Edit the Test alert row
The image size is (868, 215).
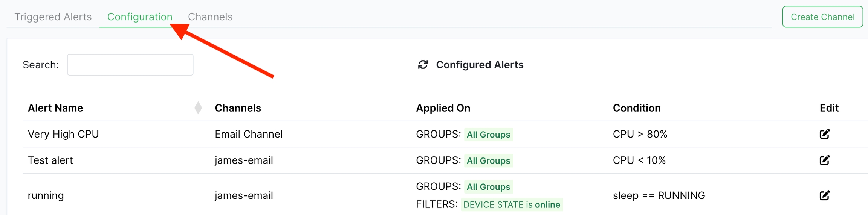(x=824, y=160)
